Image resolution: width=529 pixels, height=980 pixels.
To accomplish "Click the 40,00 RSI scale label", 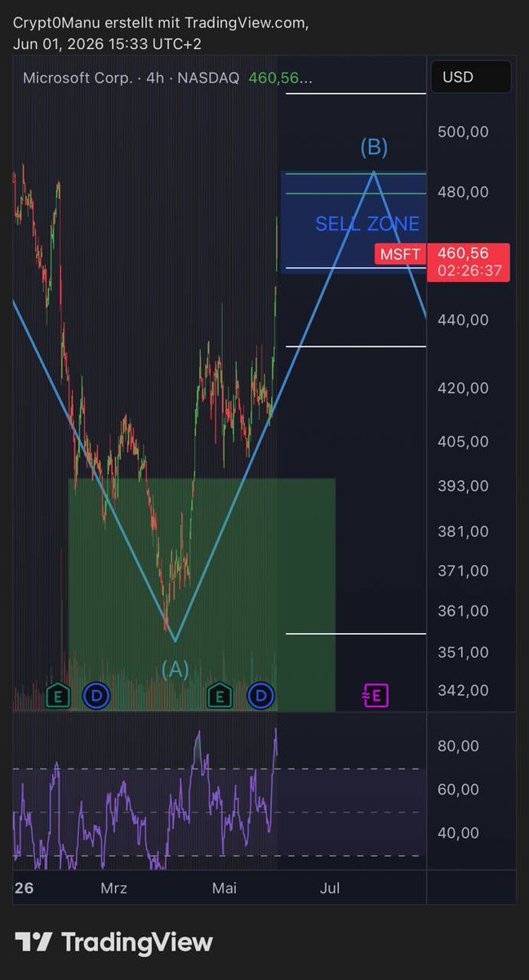I will click(x=458, y=833).
